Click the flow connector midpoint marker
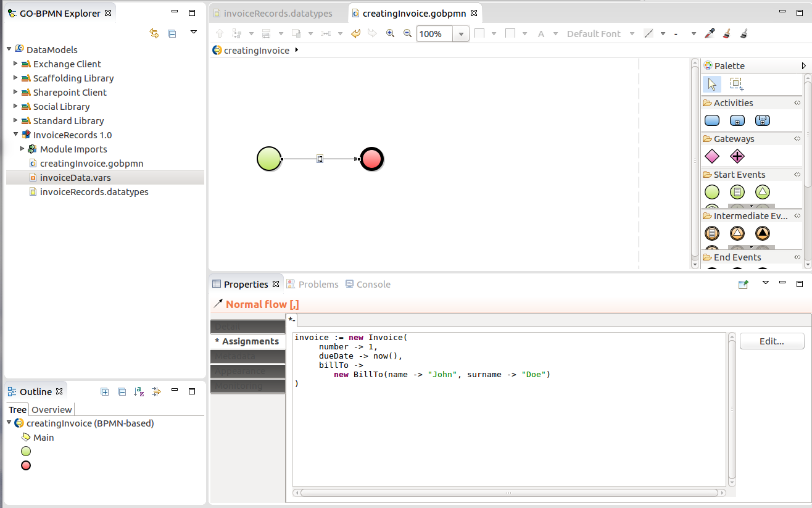812x508 pixels. click(x=320, y=159)
